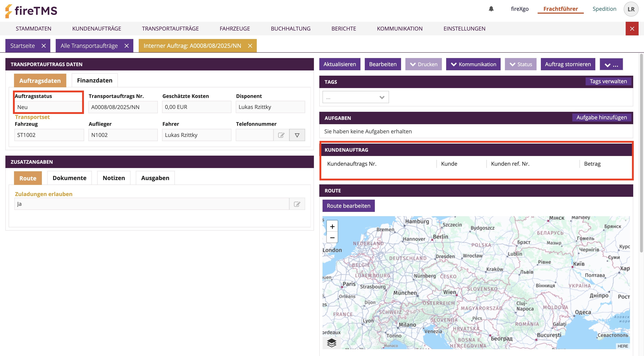644x356 pixels.
Task: Open the STAMMDATEN menu
Action: tap(33, 29)
